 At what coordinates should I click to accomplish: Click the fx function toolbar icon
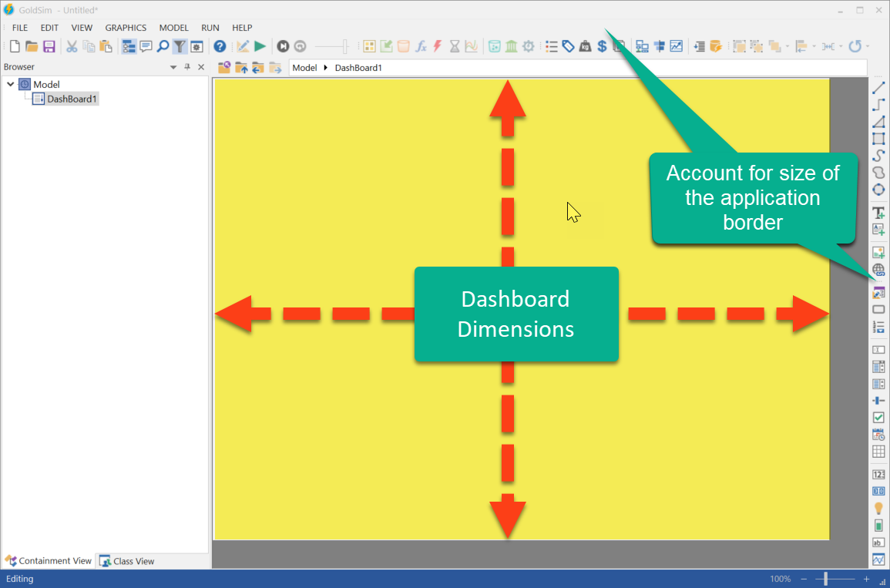coord(421,46)
